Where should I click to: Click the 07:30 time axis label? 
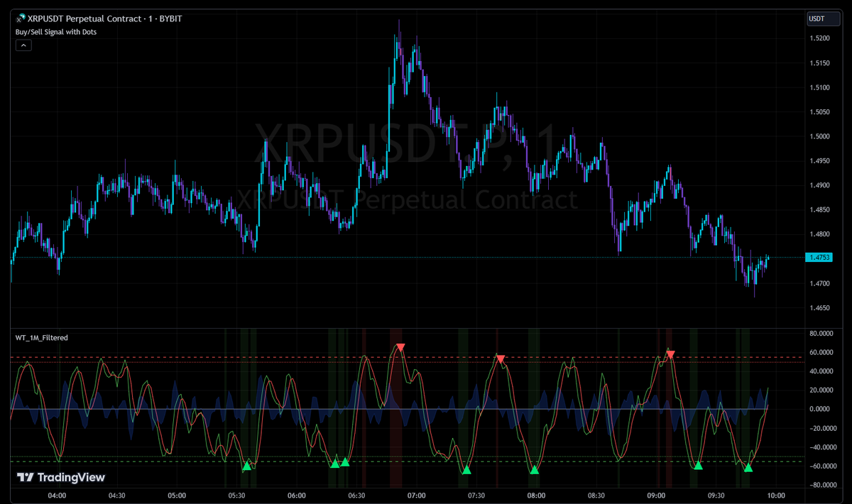point(476,495)
